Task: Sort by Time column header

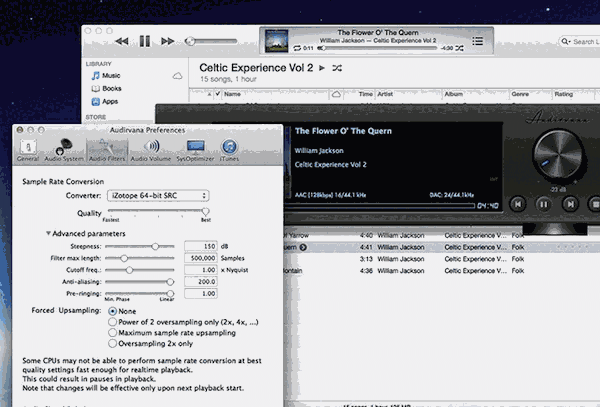Action: (365, 94)
